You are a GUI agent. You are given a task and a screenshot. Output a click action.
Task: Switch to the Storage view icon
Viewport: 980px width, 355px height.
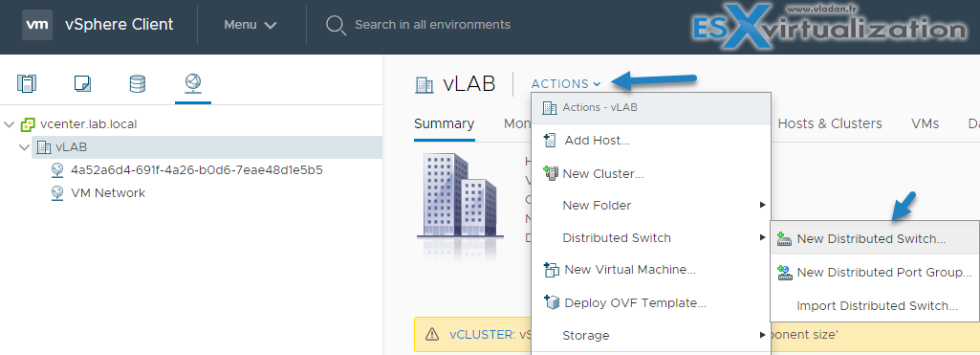pyautogui.click(x=138, y=84)
